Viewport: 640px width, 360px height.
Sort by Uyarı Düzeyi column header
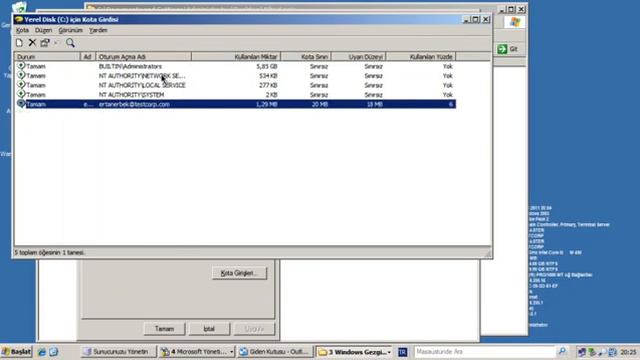358,57
